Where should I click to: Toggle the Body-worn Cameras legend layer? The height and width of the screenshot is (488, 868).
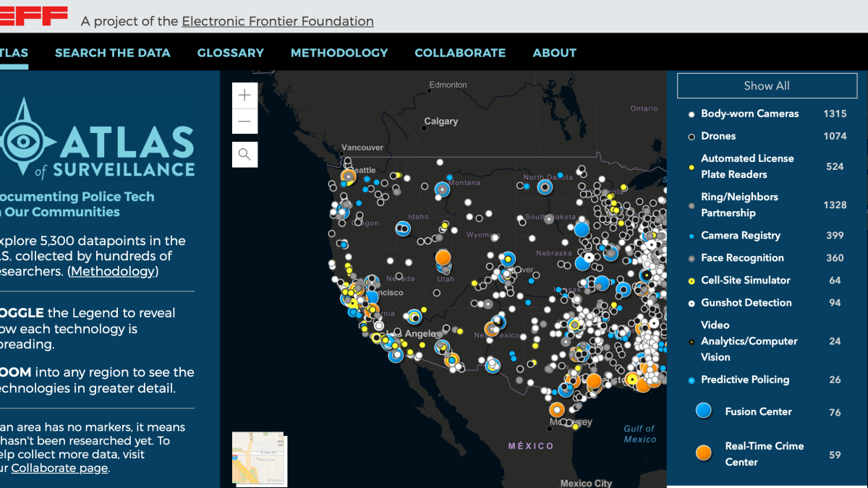[x=749, y=114]
